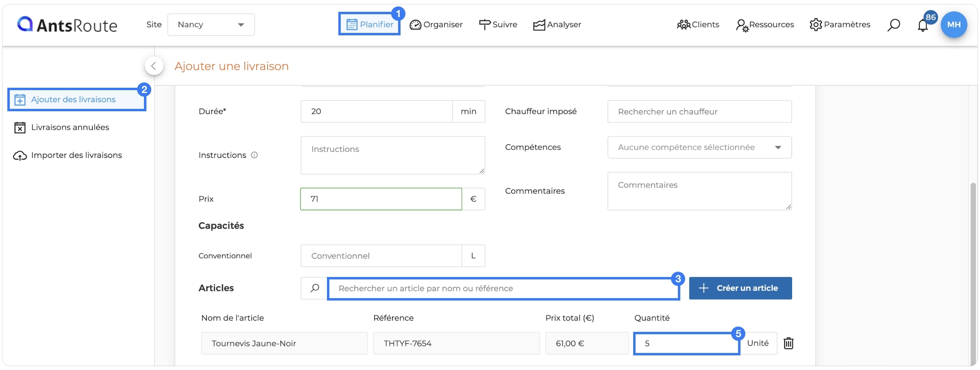The width and height of the screenshot is (980, 370).
Task: Click the Analyser chart icon
Action: coord(539,25)
